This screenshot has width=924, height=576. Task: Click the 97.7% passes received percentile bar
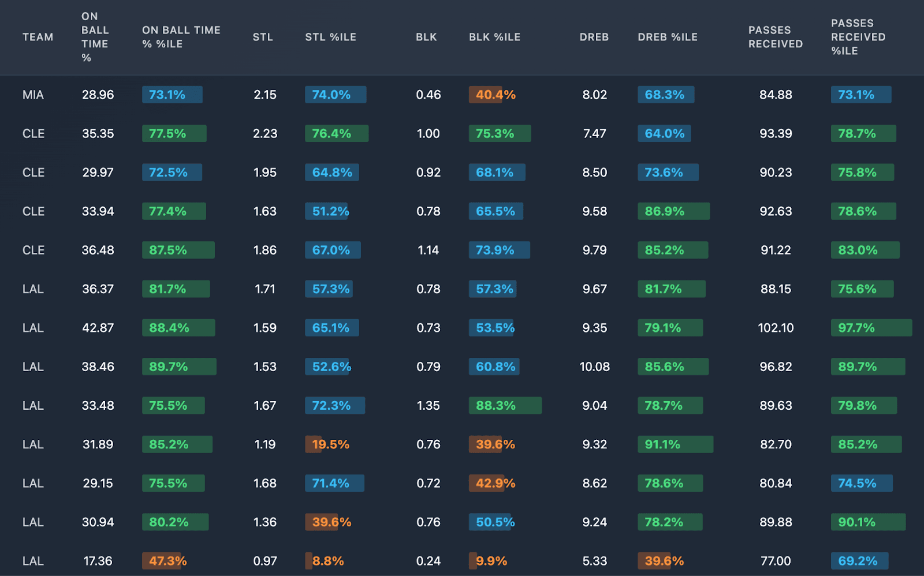pyautogui.click(x=871, y=328)
